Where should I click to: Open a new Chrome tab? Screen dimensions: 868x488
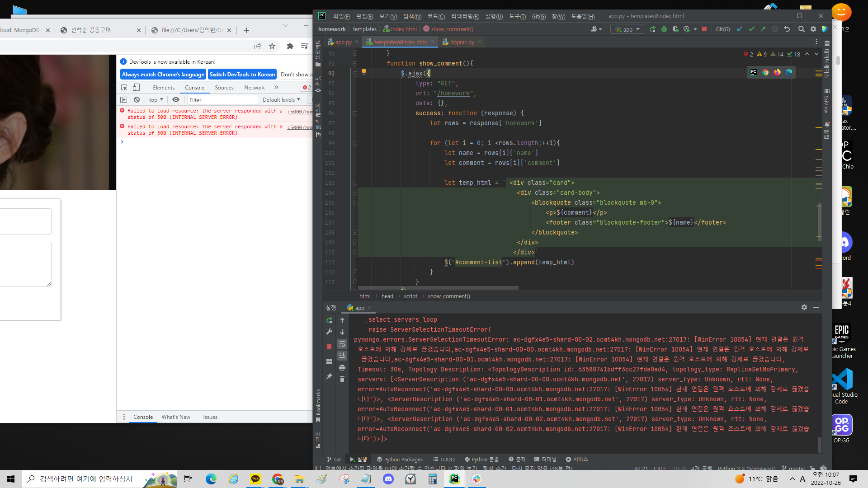coord(246,30)
